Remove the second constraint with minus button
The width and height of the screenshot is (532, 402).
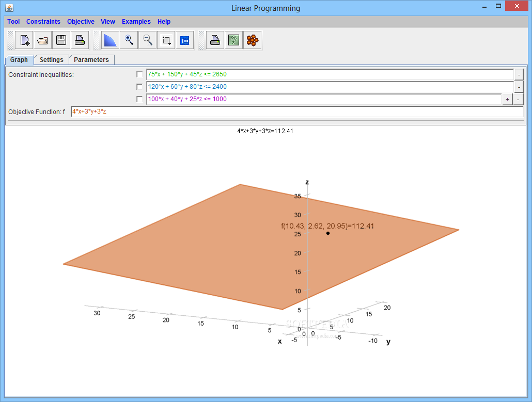coord(519,87)
